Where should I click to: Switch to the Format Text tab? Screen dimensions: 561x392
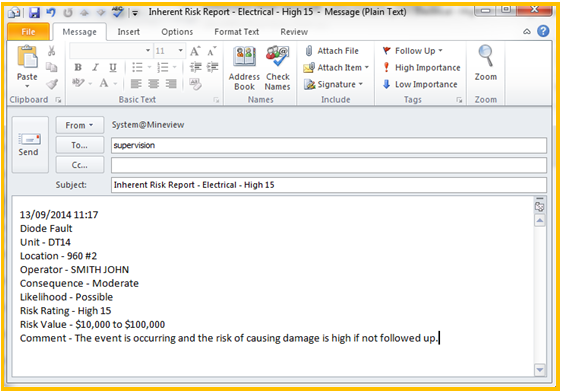[236, 32]
